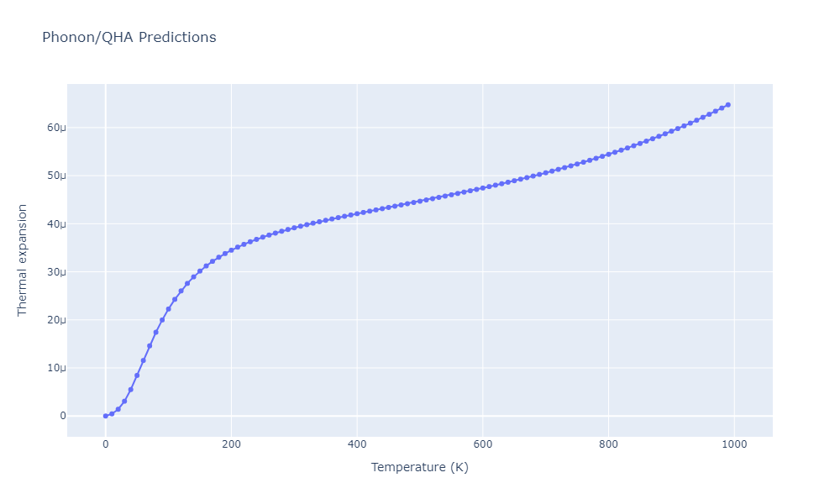
Task: Click the 600 tick label on x-axis
Action: [483, 444]
